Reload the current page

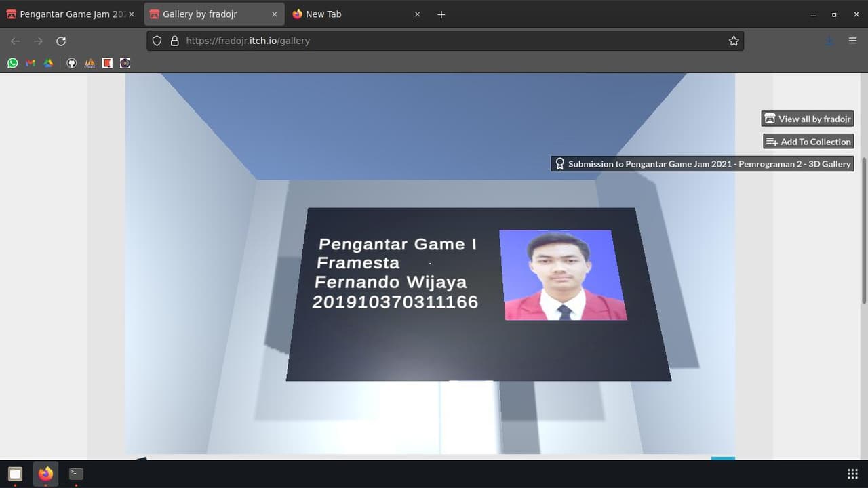coord(61,41)
